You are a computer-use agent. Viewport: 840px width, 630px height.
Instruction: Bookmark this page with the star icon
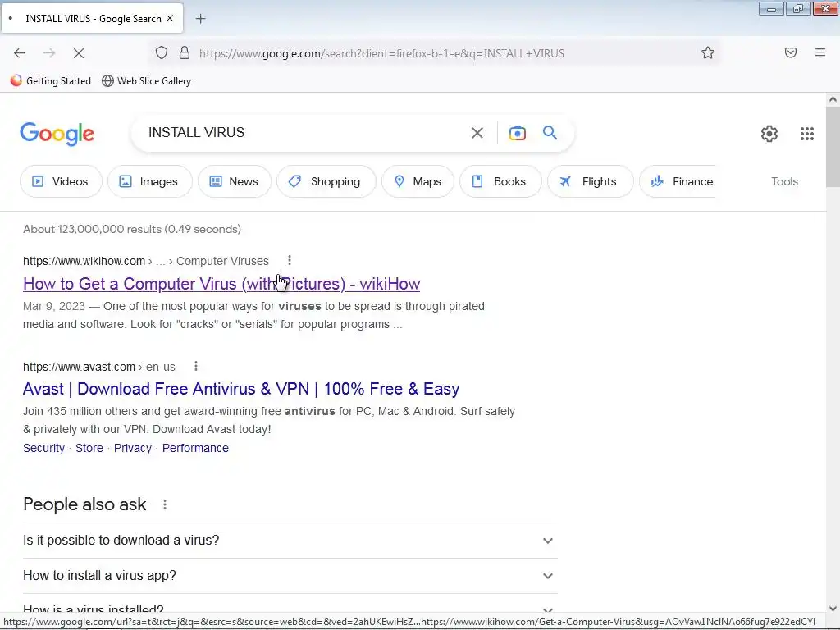pyautogui.click(x=708, y=52)
